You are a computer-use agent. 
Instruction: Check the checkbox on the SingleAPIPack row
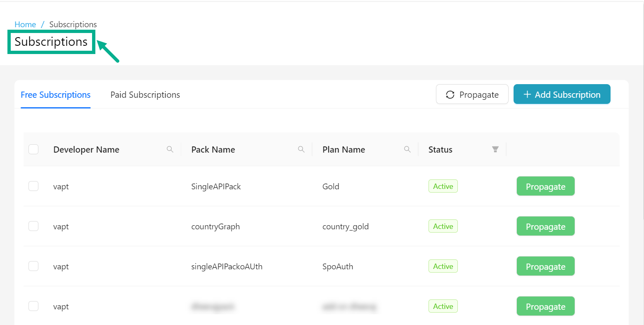[33, 186]
